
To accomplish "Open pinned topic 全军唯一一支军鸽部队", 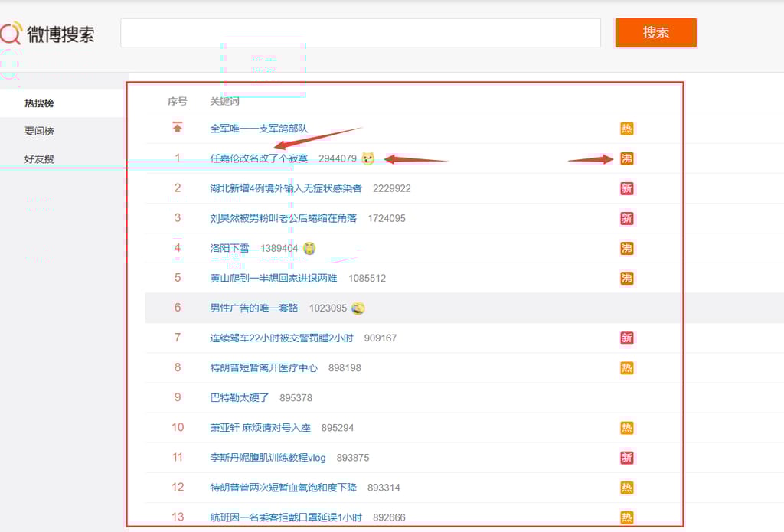I will 259,129.
